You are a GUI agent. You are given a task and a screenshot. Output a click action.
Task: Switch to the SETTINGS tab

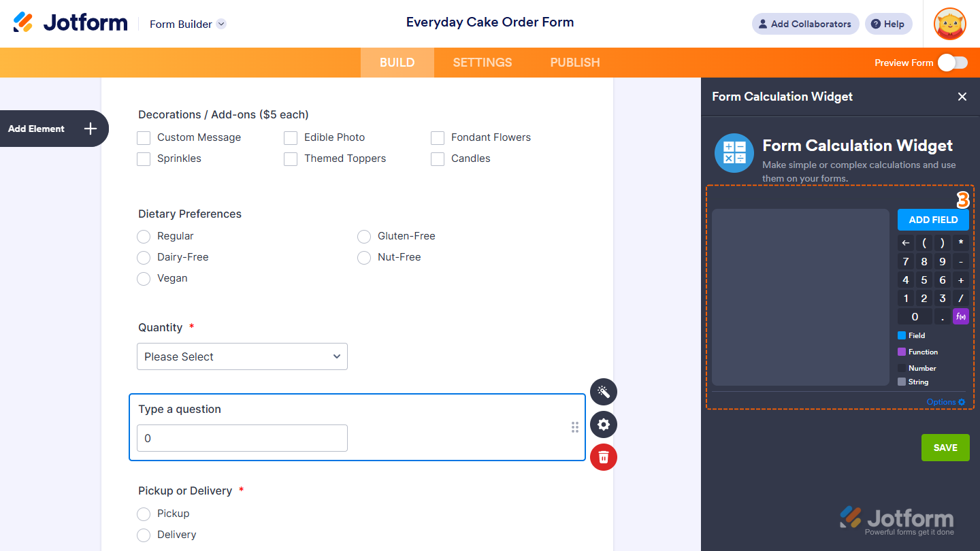pos(482,62)
